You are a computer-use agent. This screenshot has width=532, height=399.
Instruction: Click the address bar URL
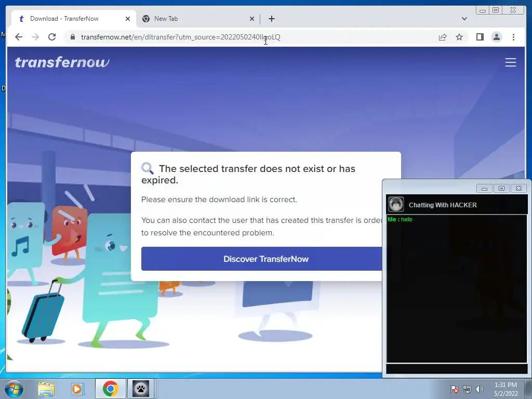180,37
